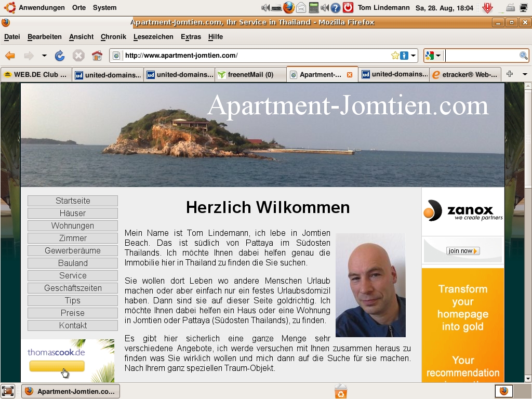Image resolution: width=532 pixels, height=399 pixels.
Task: Open the Tips page
Action: [x=73, y=300]
